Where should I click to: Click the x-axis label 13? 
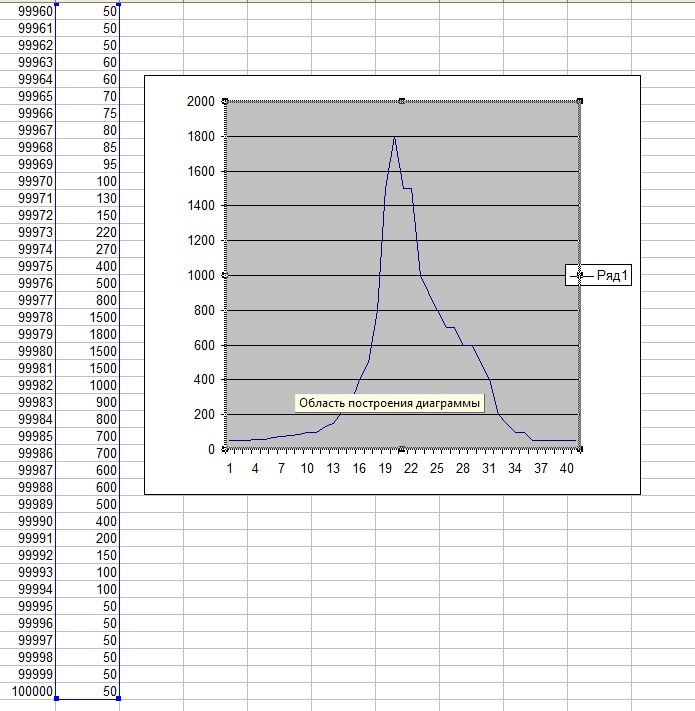point(333,468)
